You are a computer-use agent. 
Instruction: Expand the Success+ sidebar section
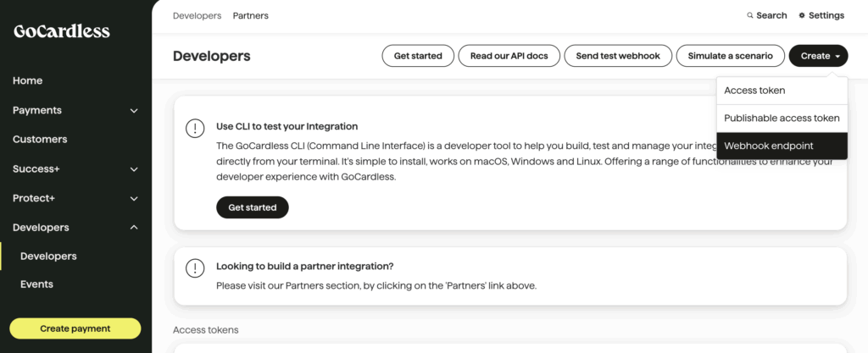pyautogui.click(x=134, y=169)
